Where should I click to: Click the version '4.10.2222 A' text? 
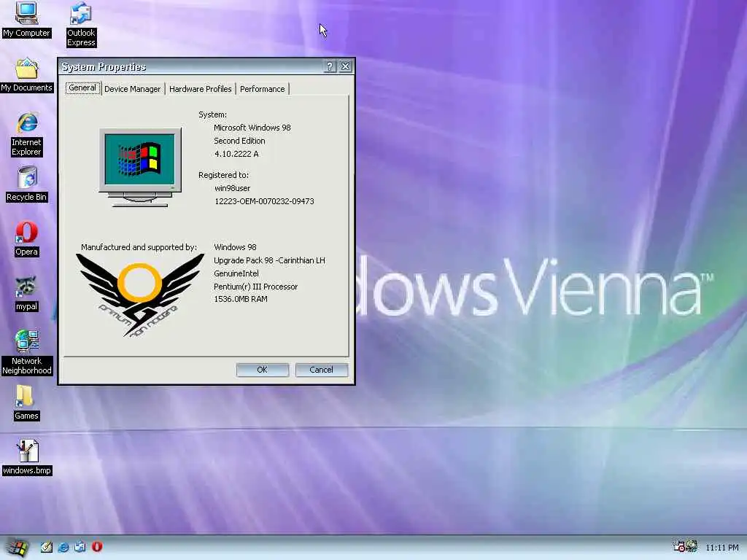pos(236,154)
